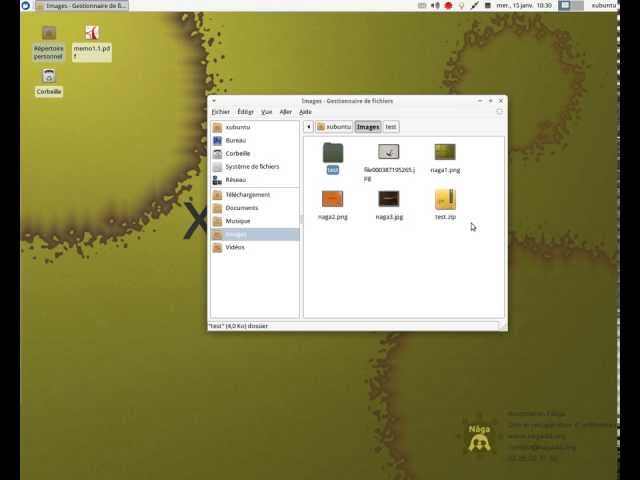This screenshot has width=640, height=480.
Task: Click the test.zip file name
Action: click(x=445, y=217)
